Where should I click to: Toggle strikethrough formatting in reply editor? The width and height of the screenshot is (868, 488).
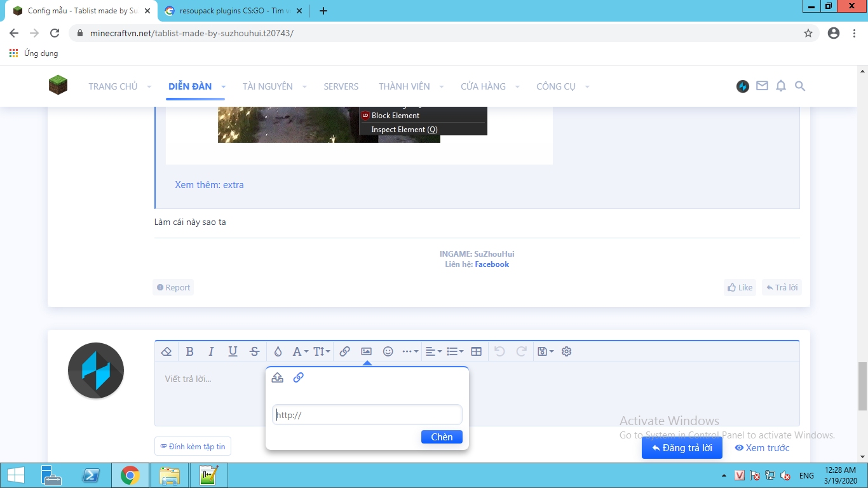point(254,351)
